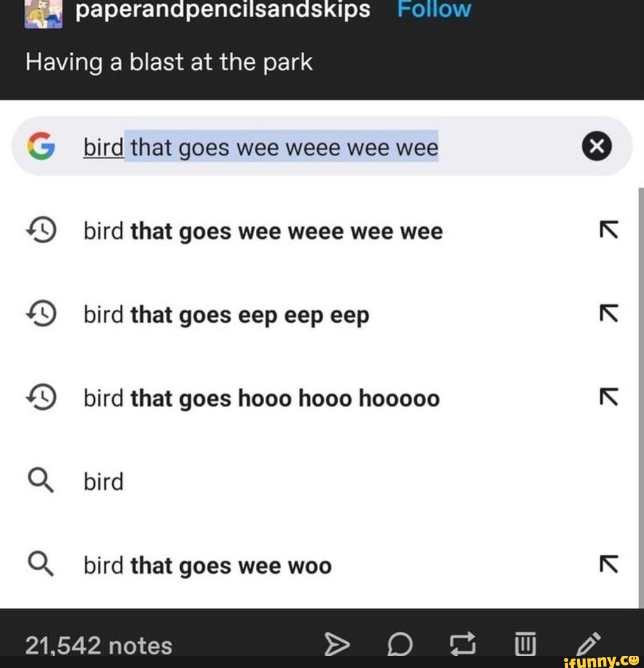Delete the post via the trash icon
This screenshot has width=644, height=668.
(526, 644)
